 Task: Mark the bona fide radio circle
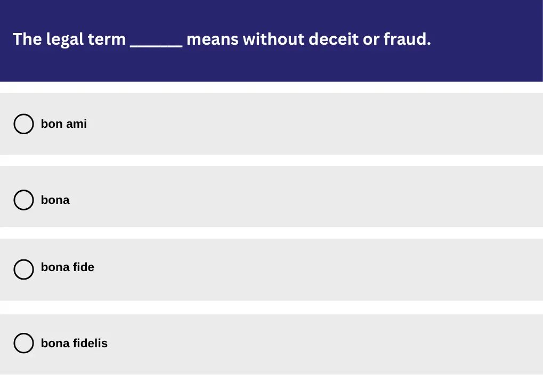pos(23,269)
